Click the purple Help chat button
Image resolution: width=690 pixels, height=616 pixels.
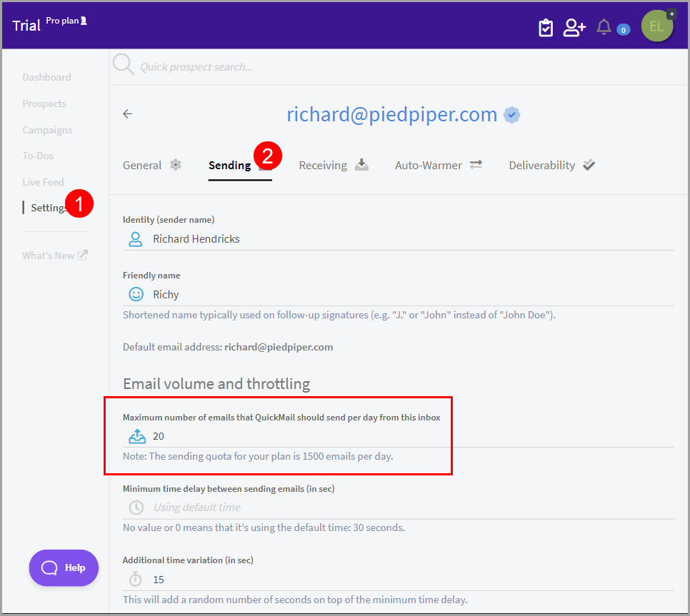[x=64, y=567]
